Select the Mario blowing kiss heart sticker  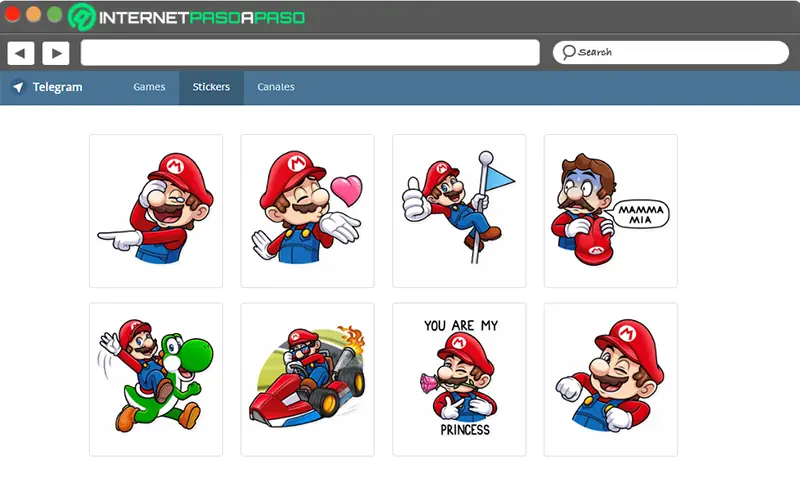[x=308, y=211]
